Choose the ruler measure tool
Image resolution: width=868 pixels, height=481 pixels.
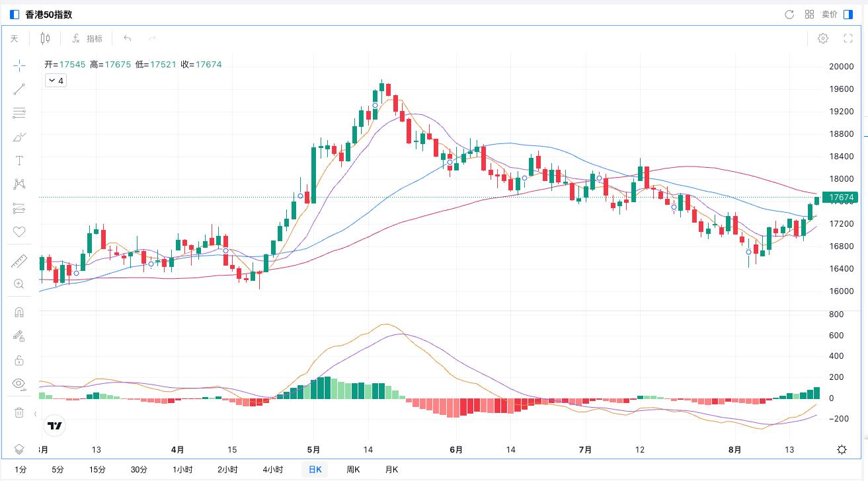point(19,261)
